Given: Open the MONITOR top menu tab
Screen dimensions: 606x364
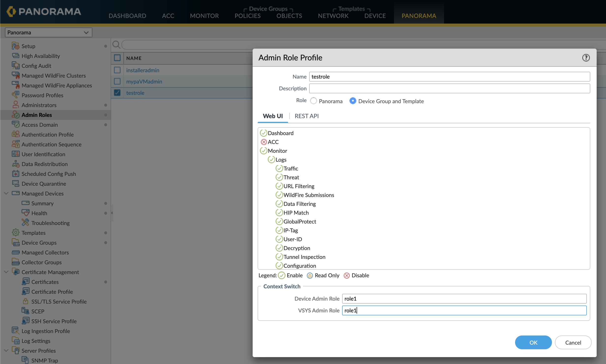Looking at the screenshot, I should click(204, 16).
